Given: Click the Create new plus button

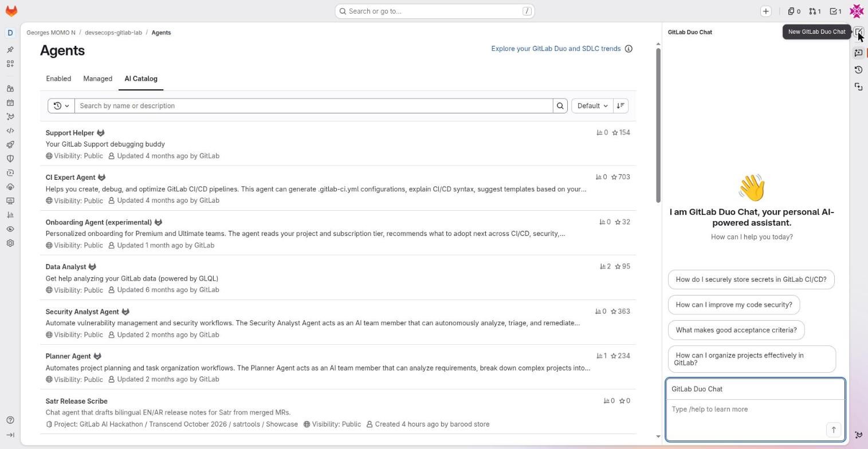Looking at the screenshot, I should coord(766,11).
